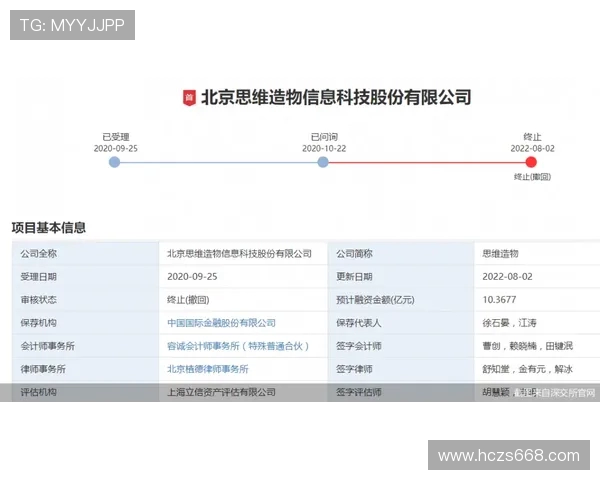
Task: Click the 审核状态 row label
Action: 39,300
